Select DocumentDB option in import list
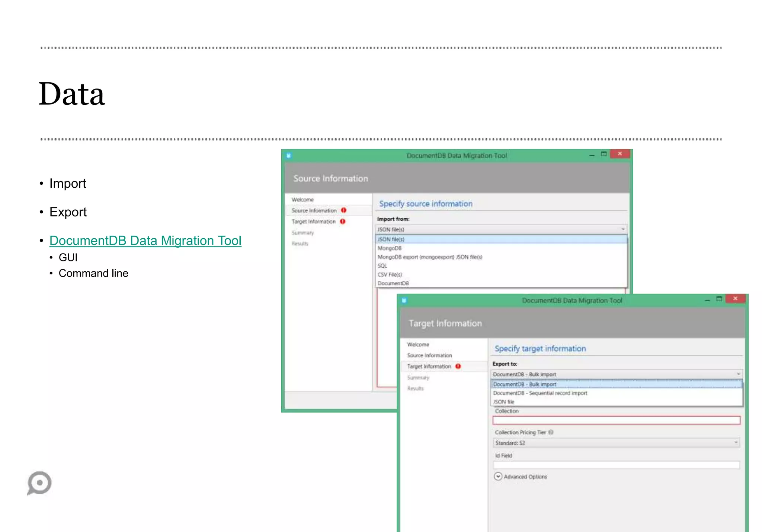This screenshot has width=762, height=532. tap(501, 283)
